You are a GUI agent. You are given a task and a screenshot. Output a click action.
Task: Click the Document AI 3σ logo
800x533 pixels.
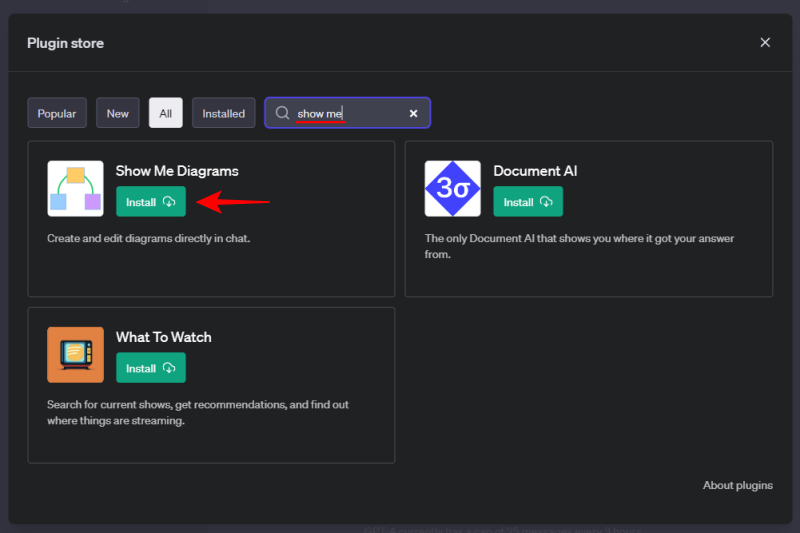tap(452, 189)
